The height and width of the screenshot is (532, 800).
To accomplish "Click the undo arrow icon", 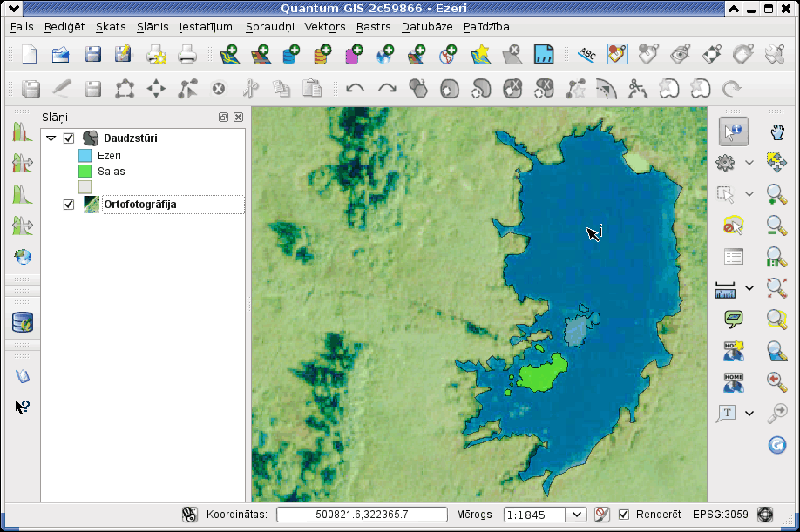I will (355, 89).
